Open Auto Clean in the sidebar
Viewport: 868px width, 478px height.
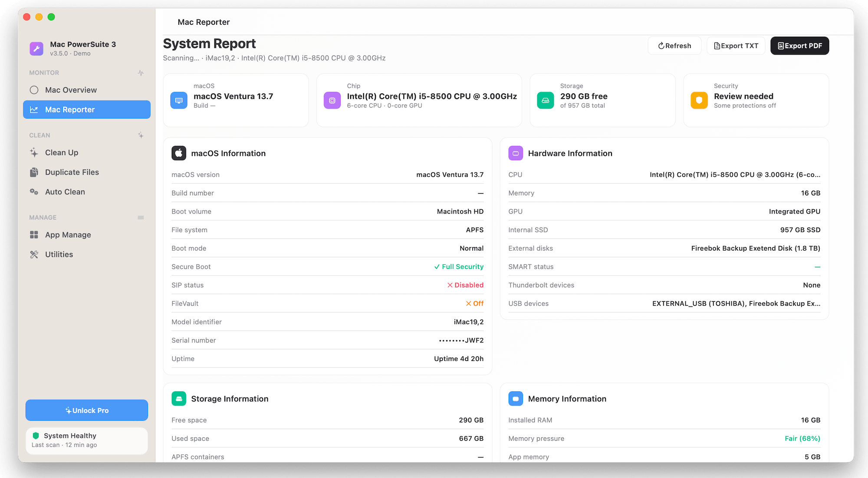(87, 191)
